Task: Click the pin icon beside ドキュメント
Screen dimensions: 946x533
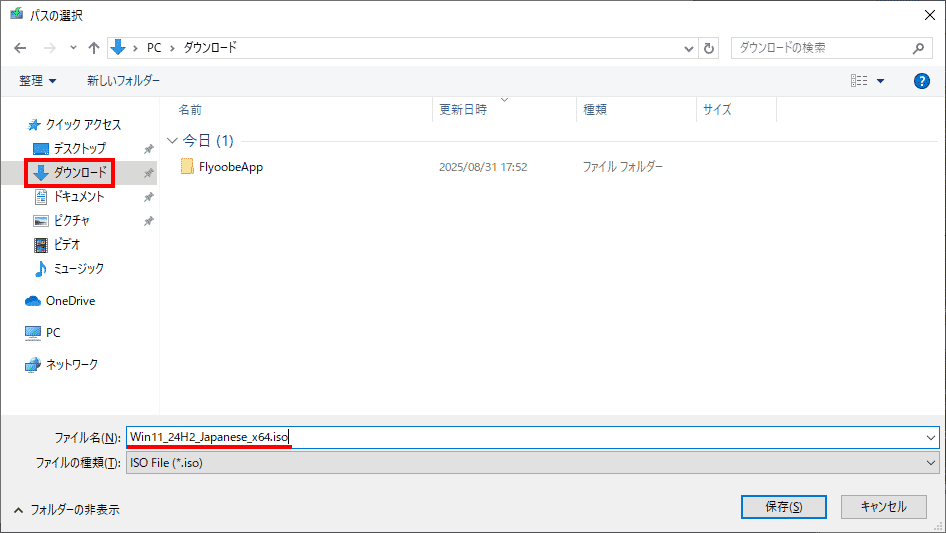Action: coord(148,197)
